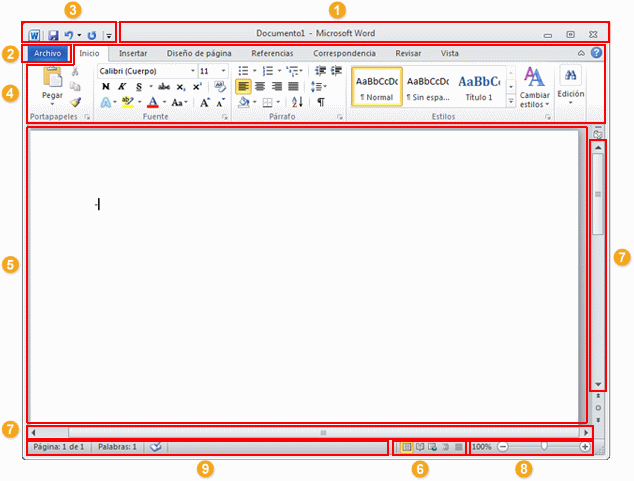Click the ruler toggle icon above scrollbar
634x481 pixels.
pyautogui.click(x=598, y=133)
